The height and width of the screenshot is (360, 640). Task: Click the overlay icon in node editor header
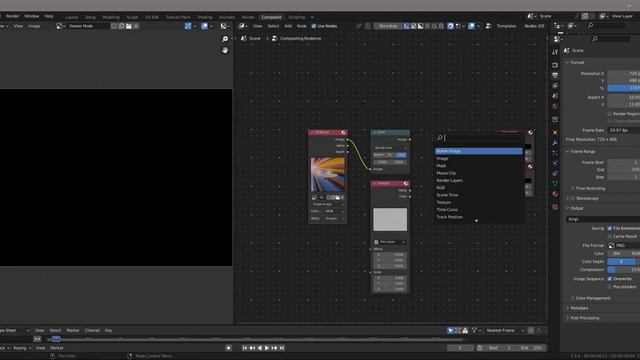click(471, 26)
